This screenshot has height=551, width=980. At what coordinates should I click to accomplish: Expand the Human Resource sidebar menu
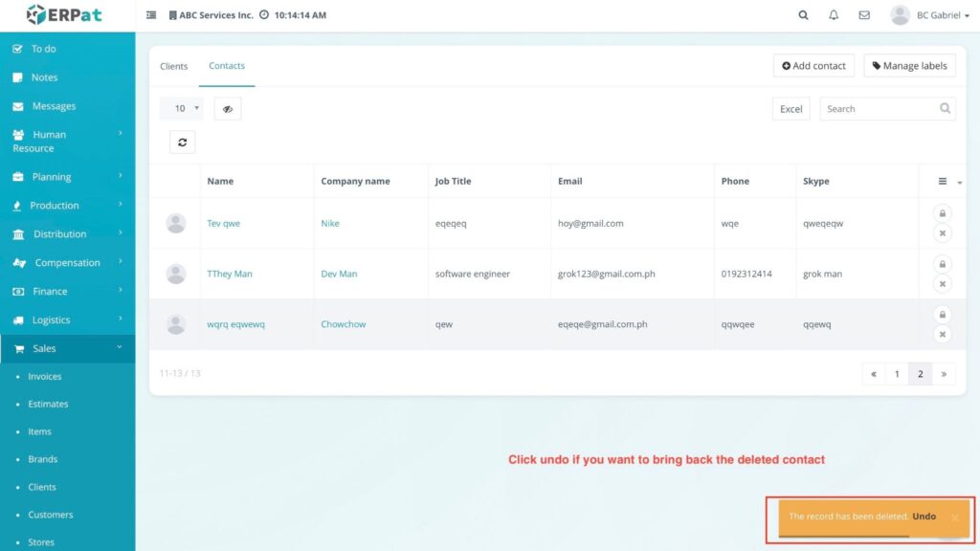(x=67, y=141)
